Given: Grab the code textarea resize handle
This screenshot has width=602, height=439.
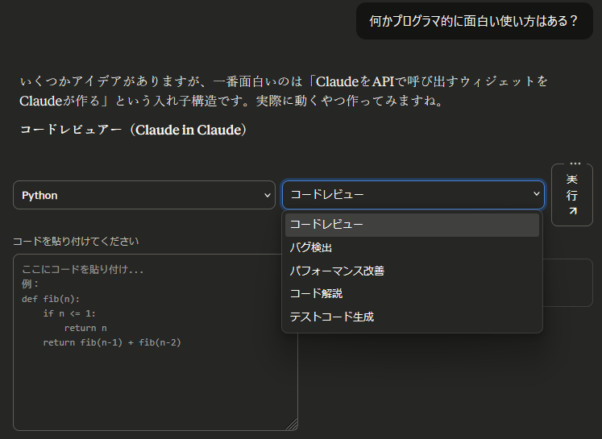Looking at the screenshot, I should 291,424.
